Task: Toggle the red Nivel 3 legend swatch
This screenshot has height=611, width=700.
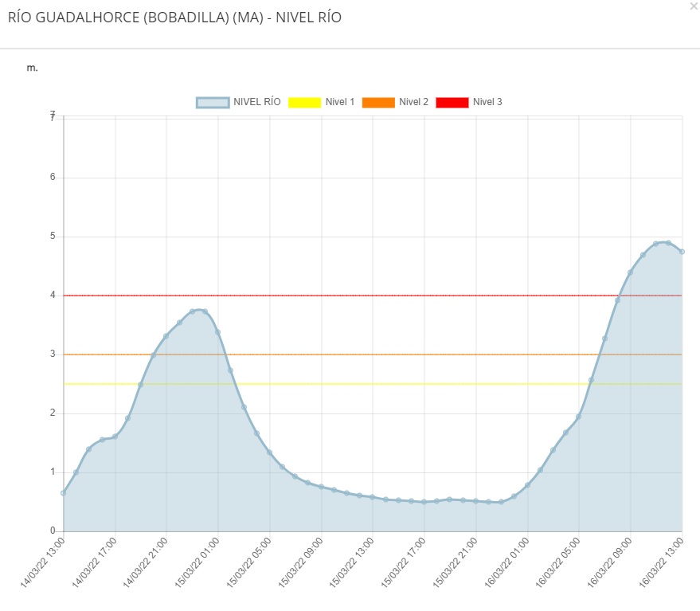Action: click(x=452, y=102)
